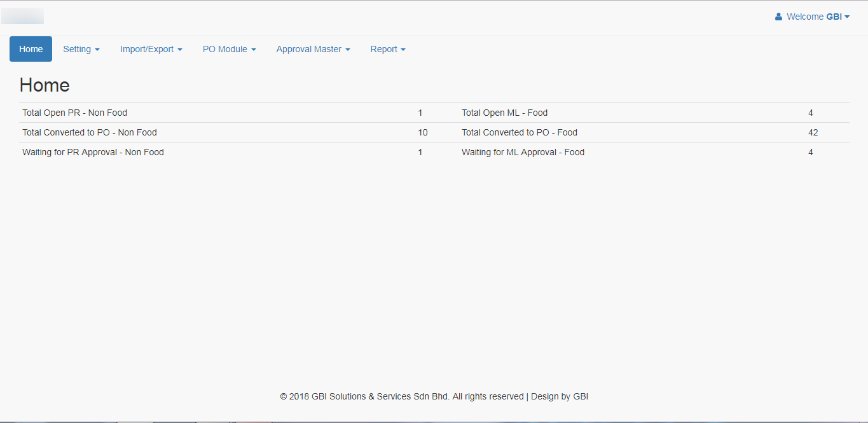
Task: Go to the Home tab
Action: click(31, 49)
